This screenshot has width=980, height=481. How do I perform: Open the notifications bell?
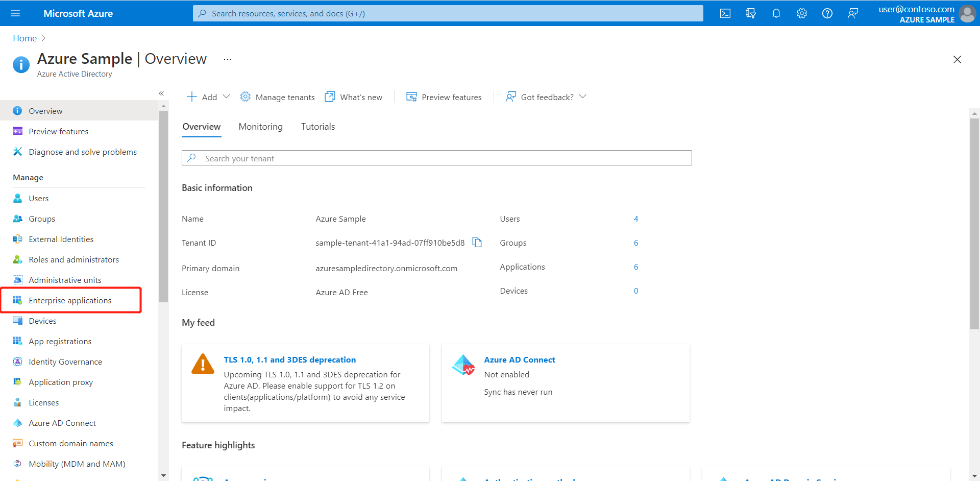point(776,13)
